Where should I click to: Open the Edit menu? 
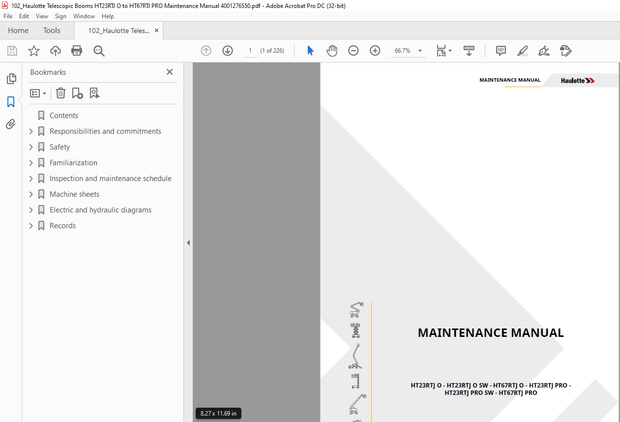click(x=24, y=16)
